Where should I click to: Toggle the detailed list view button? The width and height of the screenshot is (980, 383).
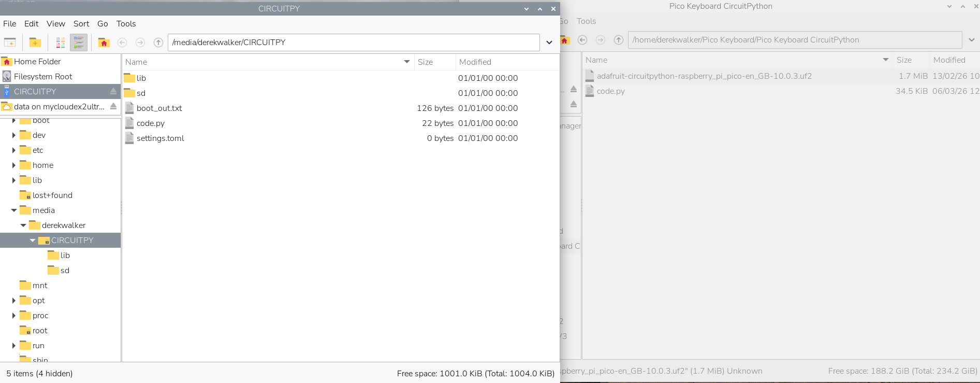79,42
